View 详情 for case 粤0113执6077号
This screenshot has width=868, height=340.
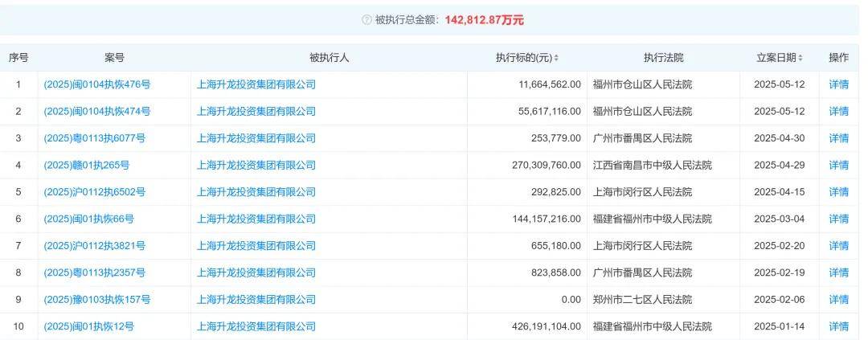[838, 138]
